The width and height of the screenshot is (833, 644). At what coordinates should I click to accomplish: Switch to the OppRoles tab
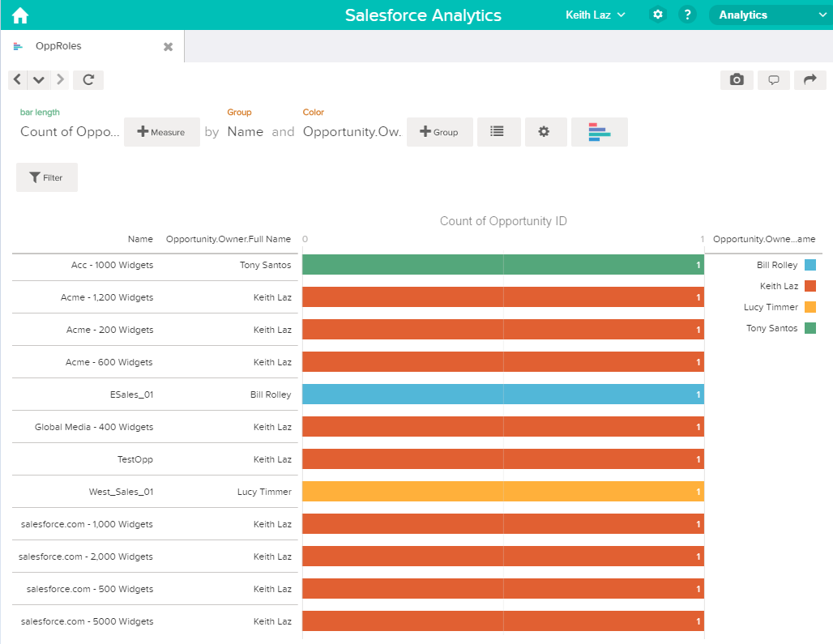58,45
